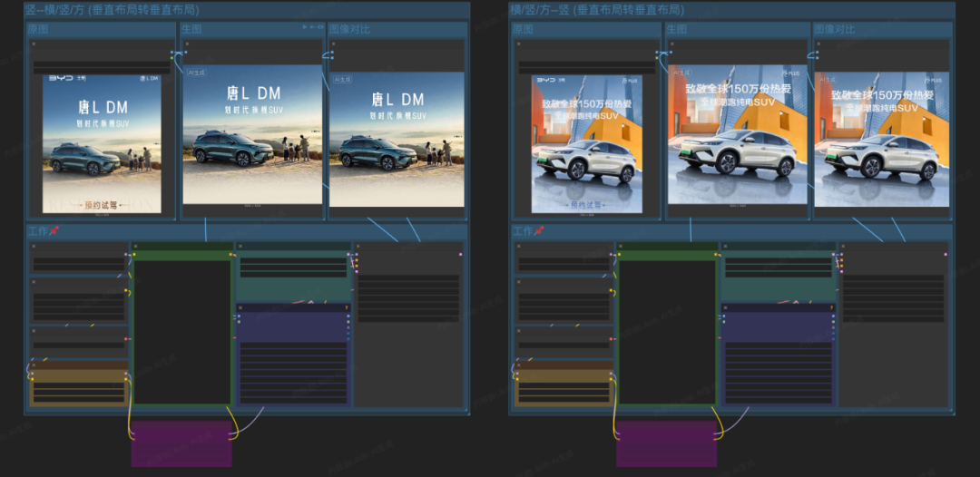
Task: Open the white SUV image in right 图像对比
Action: tap(882, 140)
